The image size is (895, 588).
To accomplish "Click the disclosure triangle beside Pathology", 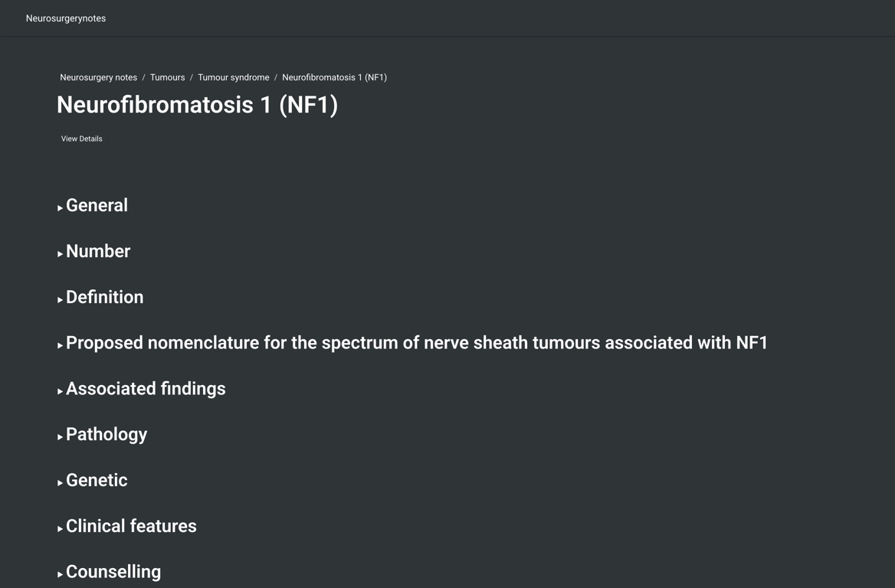I will pos(60,436).
